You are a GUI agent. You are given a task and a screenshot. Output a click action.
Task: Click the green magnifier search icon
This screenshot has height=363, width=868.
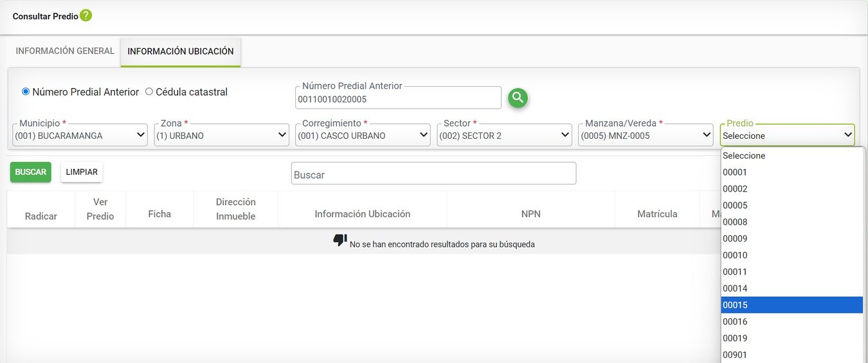tap(518, 98)
